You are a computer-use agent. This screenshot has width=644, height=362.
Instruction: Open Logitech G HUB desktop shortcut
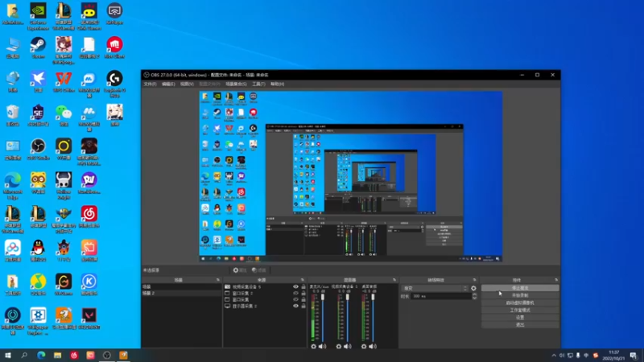click(x=114, y=84)
